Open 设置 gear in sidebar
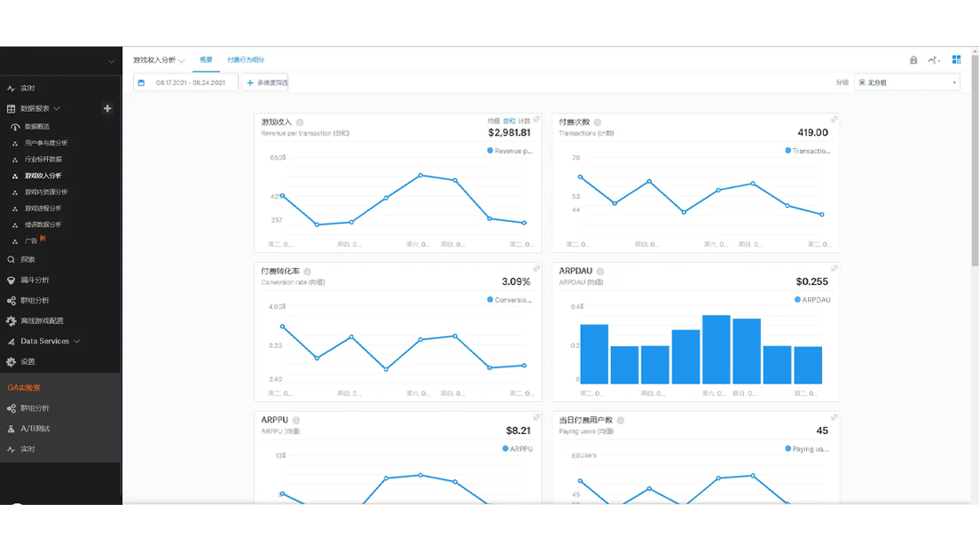The image size is (980, 552). click(12, 362)
